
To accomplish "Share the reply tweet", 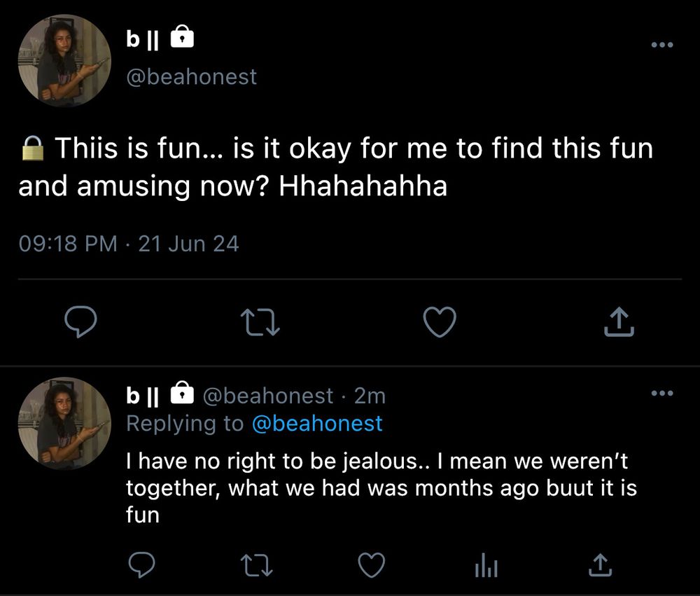I will pos(598,565).
